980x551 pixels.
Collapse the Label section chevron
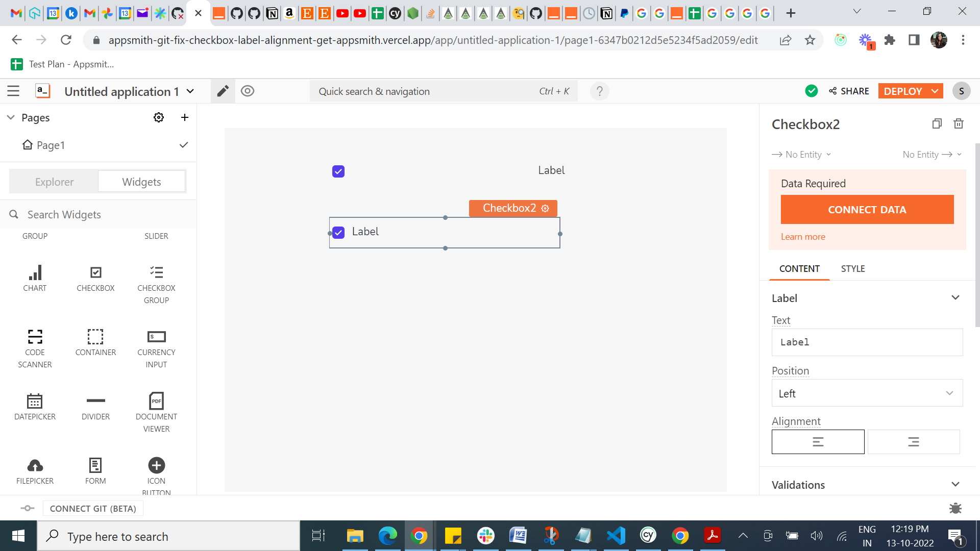tap(955, 298)
